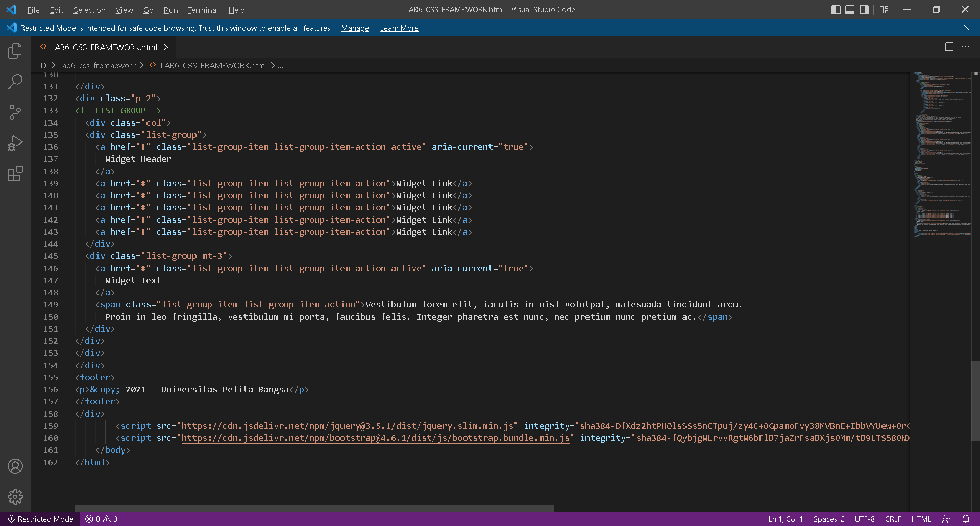
Task: Open the Terminal menu
Action: click(203, 10)
